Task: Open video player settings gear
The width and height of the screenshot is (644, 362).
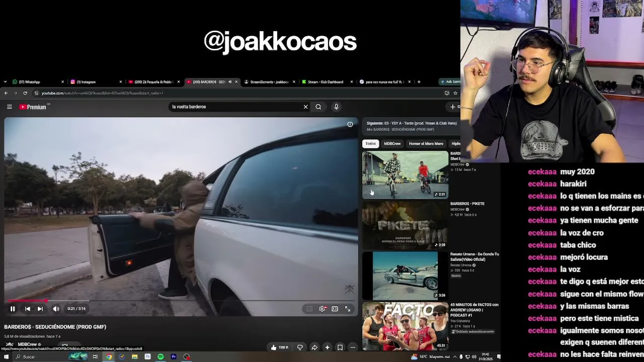Action: 323,309
